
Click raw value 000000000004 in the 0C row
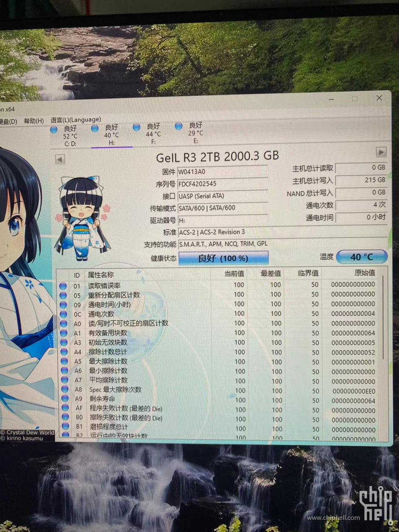tap(353, 314)
